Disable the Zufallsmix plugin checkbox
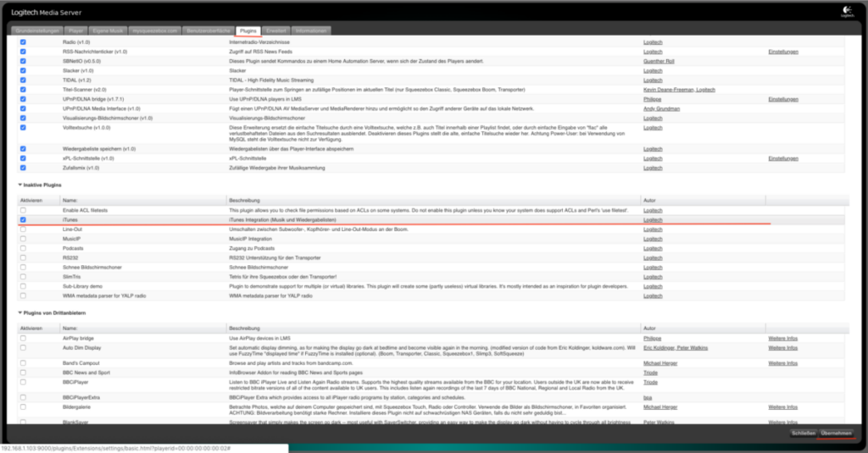This screenshot has width=868, height=453. tap(23, 168)
